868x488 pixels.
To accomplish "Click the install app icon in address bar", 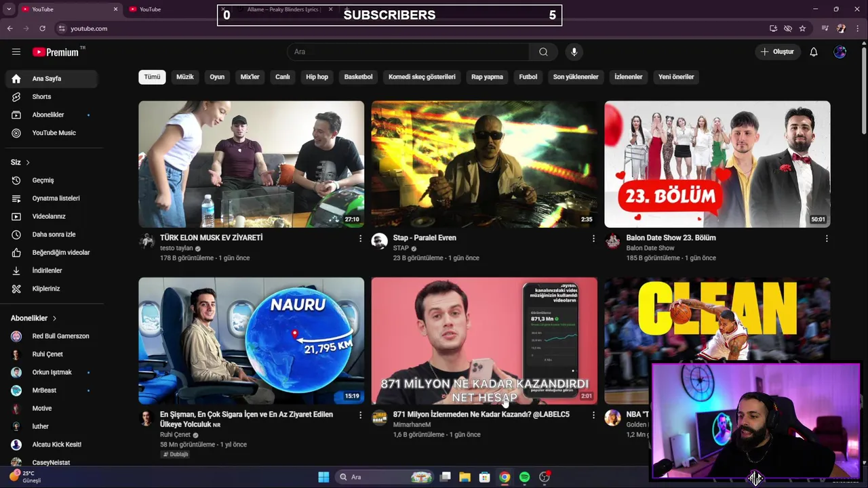I will tap(773, 28).
